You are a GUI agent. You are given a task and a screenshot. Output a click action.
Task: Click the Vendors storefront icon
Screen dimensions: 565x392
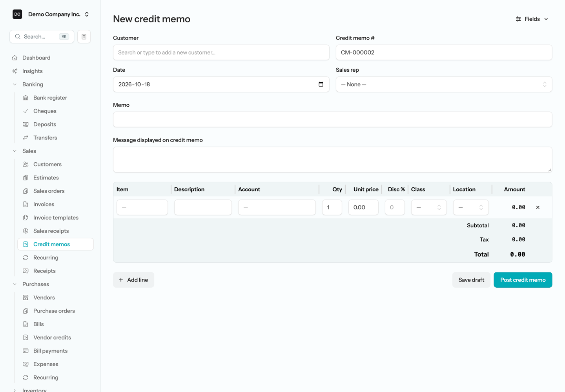(x=26, y=298)
